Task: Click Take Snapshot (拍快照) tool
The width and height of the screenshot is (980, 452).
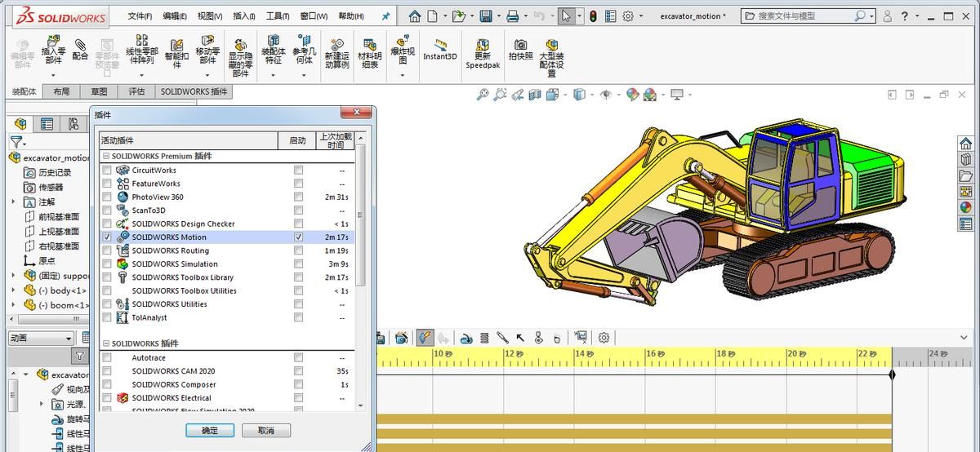Action: click(520, 50)
